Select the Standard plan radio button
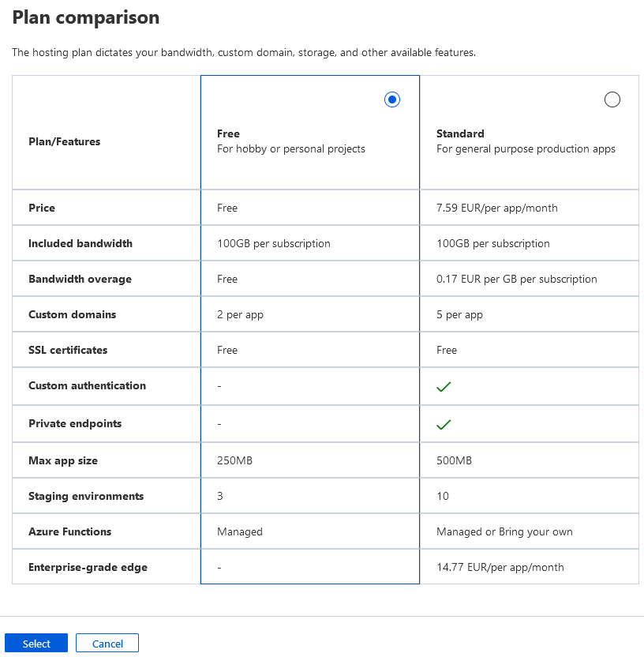Screen dimensions: 644x657 pyautogui.click(x=612, y=99)
